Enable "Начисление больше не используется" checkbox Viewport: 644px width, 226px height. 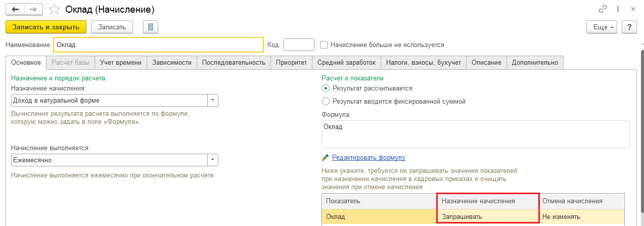[x=324, y=45]
